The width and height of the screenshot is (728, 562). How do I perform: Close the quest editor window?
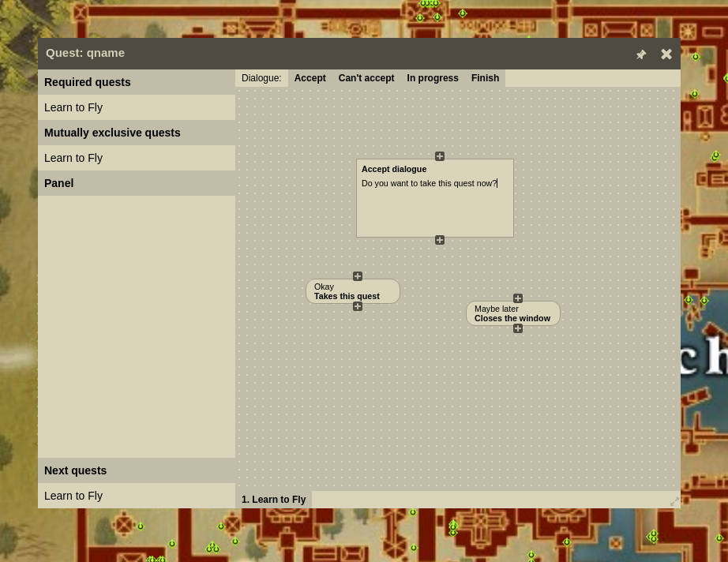point(666,54)
